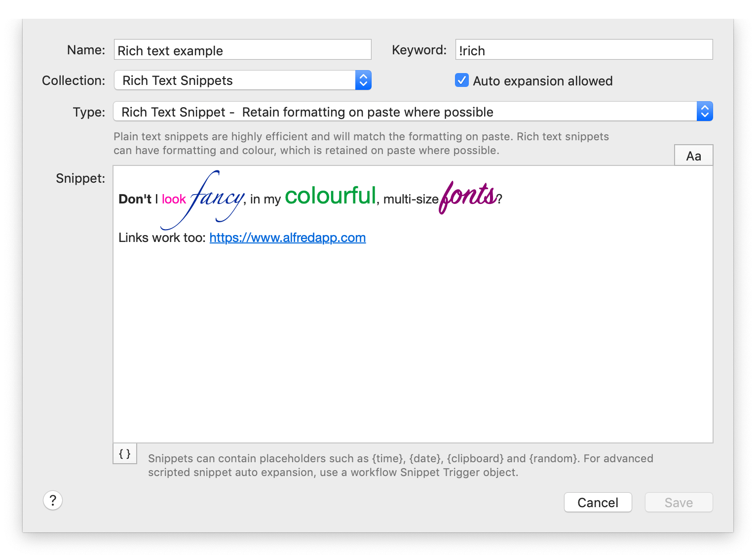Image resolution: width=756 pixels, height=559 pixels.
Task: Expand the Type dropdown for snippet type
Action: click(x=705, y=111)
